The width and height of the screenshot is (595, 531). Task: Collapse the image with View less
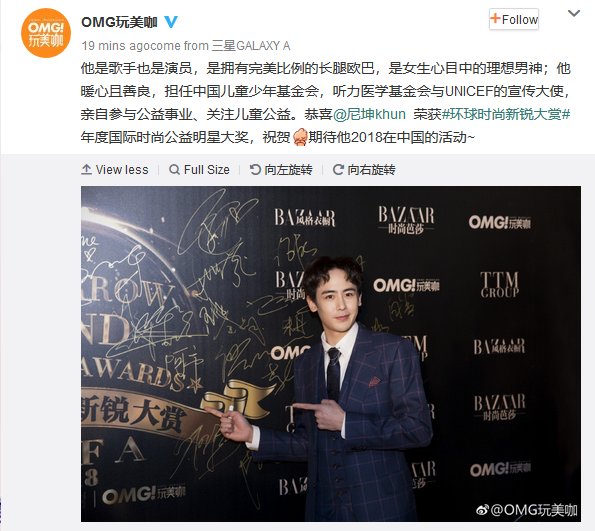click(x=115, y=169)
